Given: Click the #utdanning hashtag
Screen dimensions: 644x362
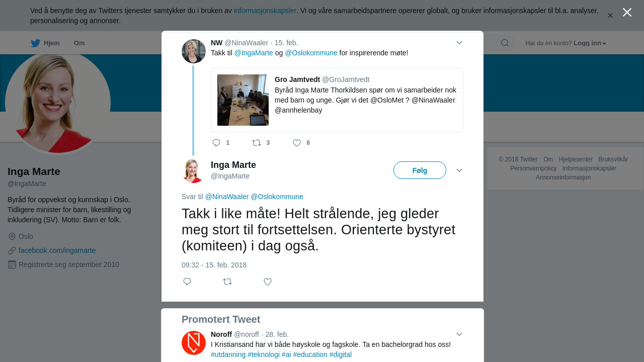Looking at the screenshot, I should click(x=228, y=354).
